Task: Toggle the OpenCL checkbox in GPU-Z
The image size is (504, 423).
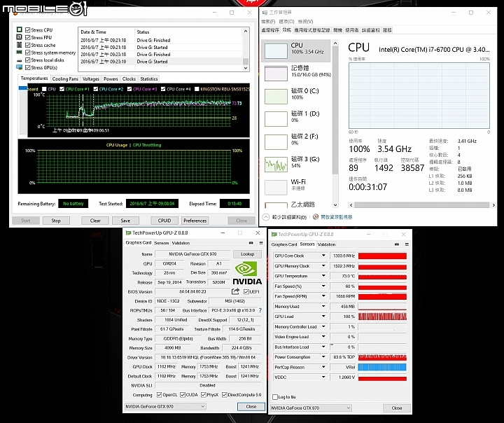Action: (159, 395)
